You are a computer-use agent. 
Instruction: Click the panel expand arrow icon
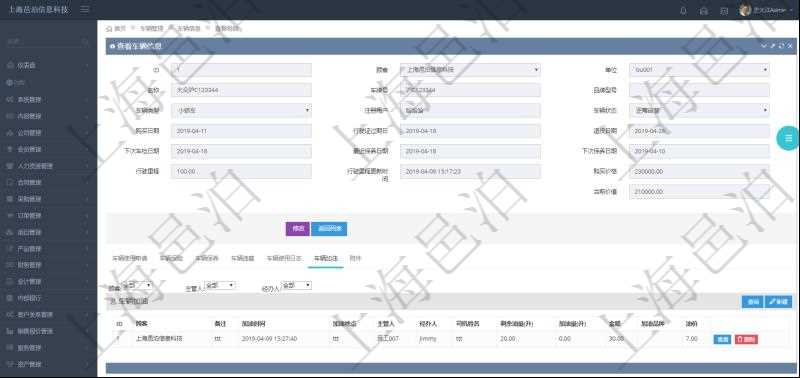(772, 46)
